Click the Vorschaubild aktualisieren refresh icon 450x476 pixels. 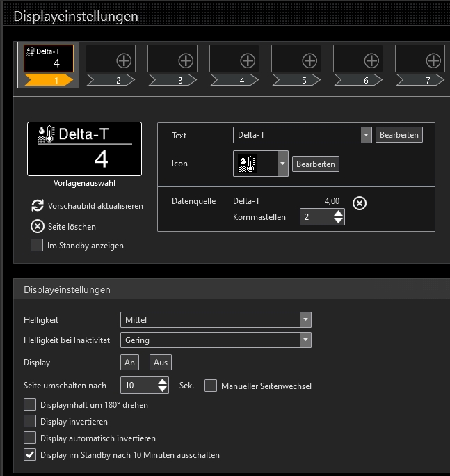coord(38,206)
